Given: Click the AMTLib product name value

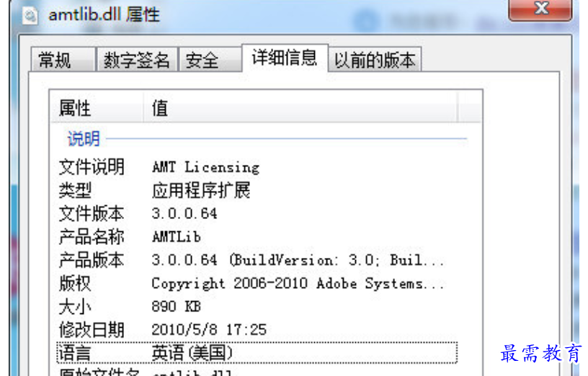Looking at the screenshot, I should pyautogui.click(x=177, y=237).
